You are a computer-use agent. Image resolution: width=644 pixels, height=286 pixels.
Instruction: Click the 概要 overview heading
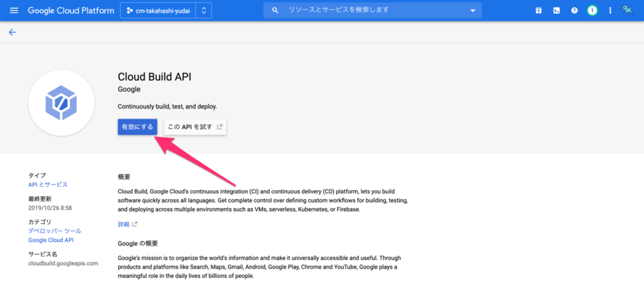[x=124, y=177]
